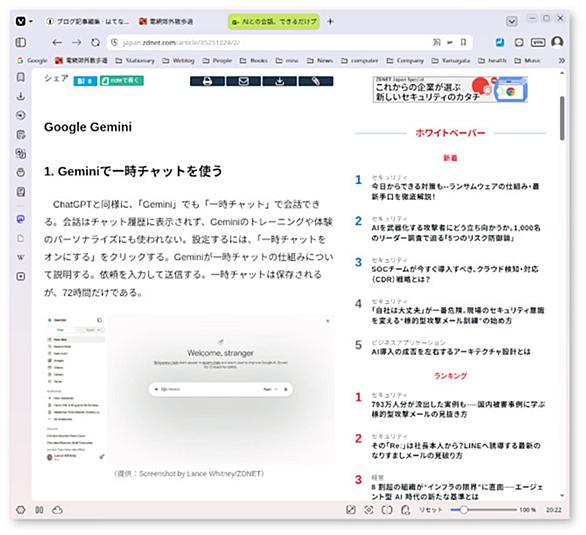Select the active AIとの会話 tab
The height and width of the screenshot is (535, 586).
click(274, 22)
